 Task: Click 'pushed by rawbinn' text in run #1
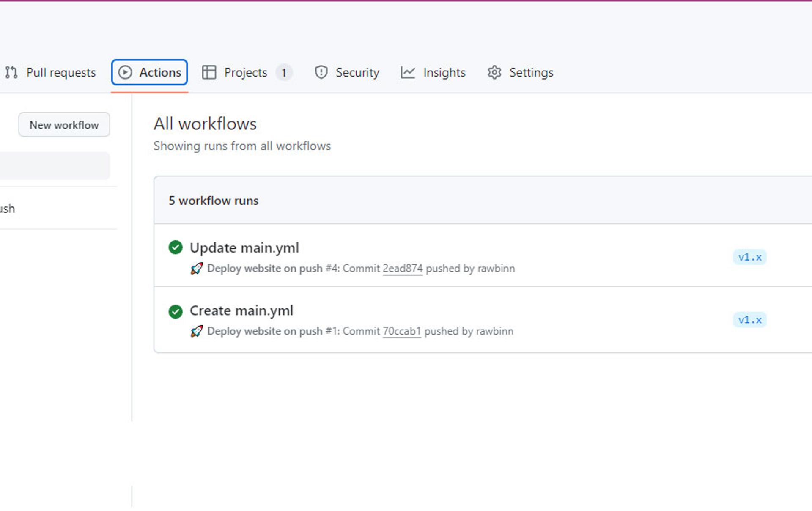pyautogui.click(x=469, y=331)
